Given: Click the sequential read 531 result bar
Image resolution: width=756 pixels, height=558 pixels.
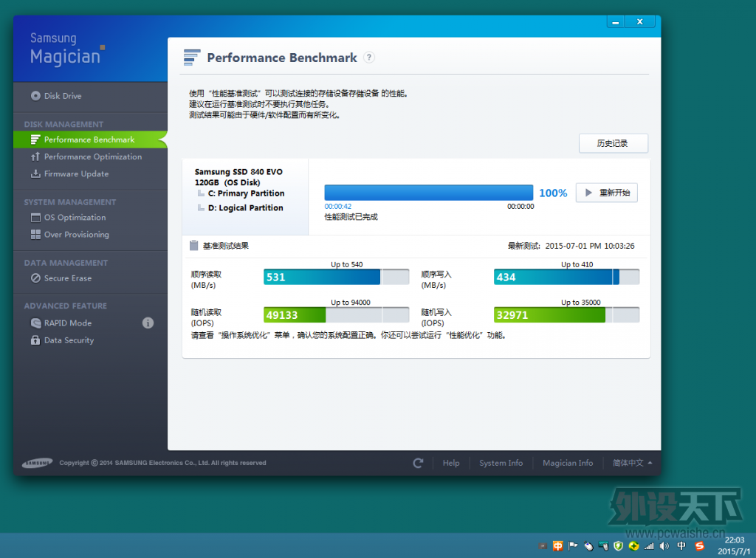Looking at the screenshot, I should (x=336, y=277).
